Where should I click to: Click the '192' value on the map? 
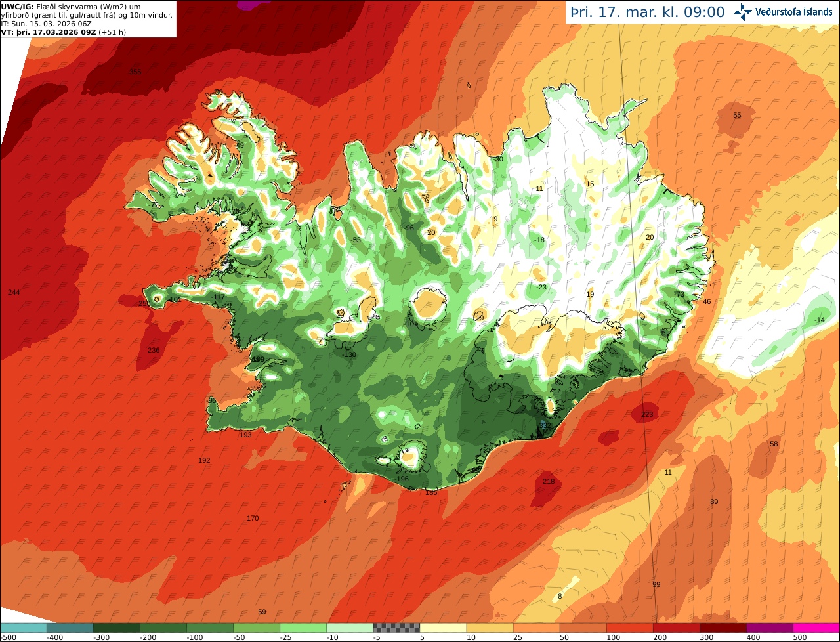click(x=204, y=460)
